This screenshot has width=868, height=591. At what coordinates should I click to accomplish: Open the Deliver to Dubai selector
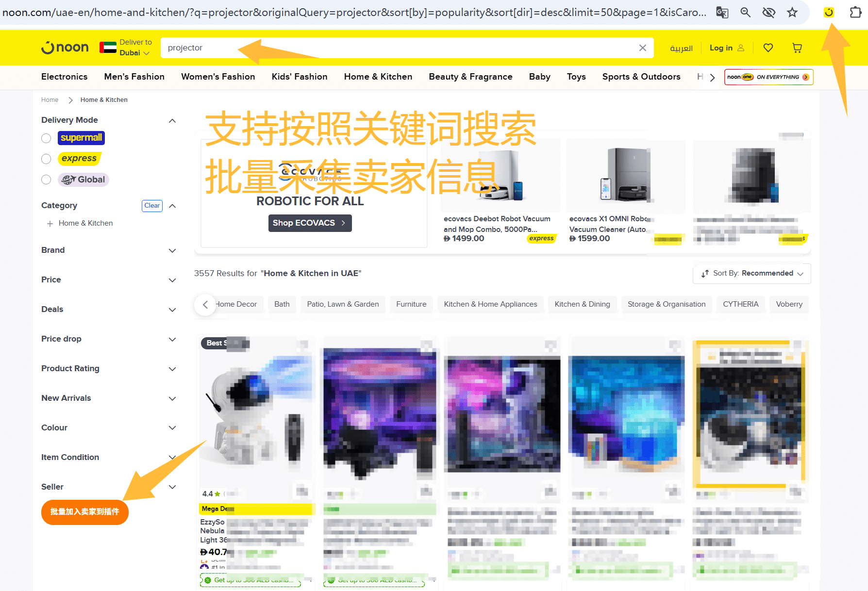click(135, 48)
